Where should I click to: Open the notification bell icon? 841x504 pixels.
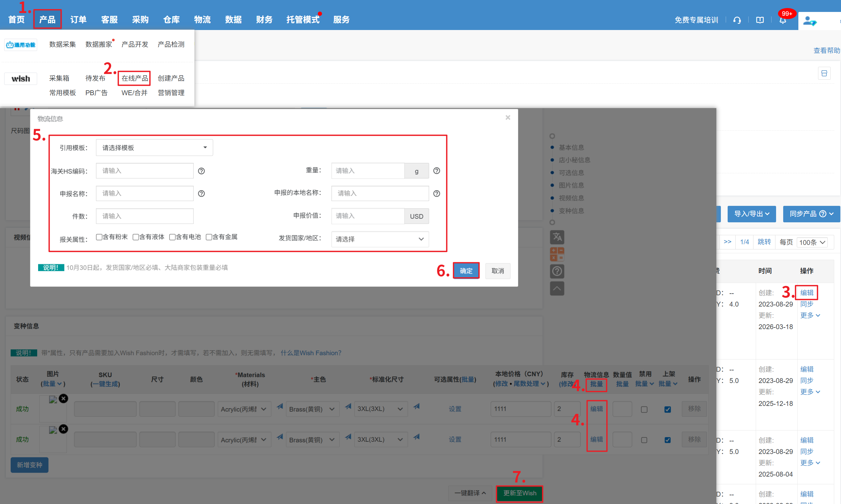(783, 20)
